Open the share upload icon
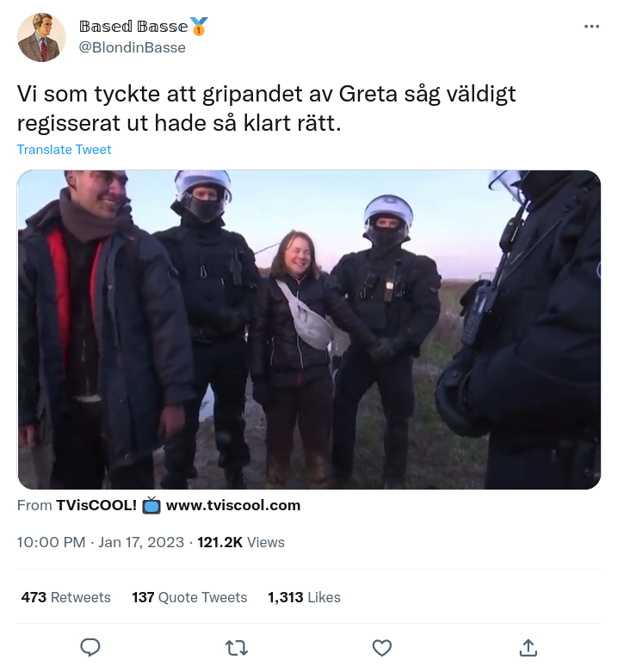 pos(528,648)
